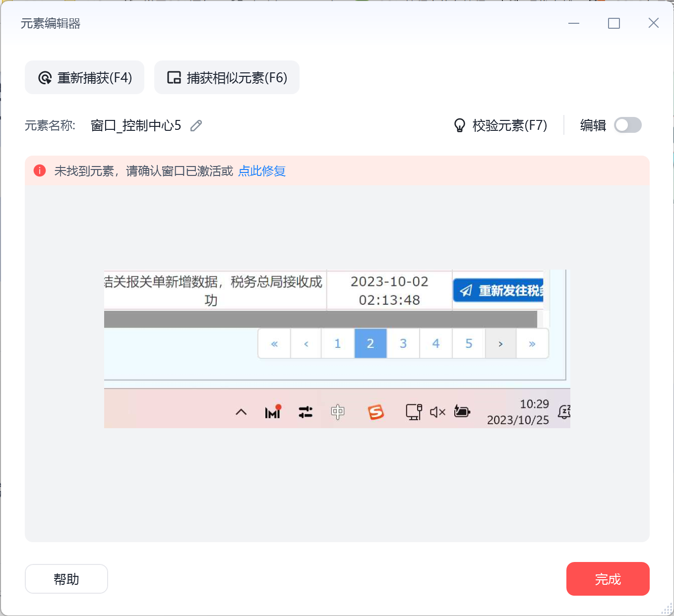Maximize the 元素编辑器 window
This screenshot has height=616, width=674.
pos(614,23)
